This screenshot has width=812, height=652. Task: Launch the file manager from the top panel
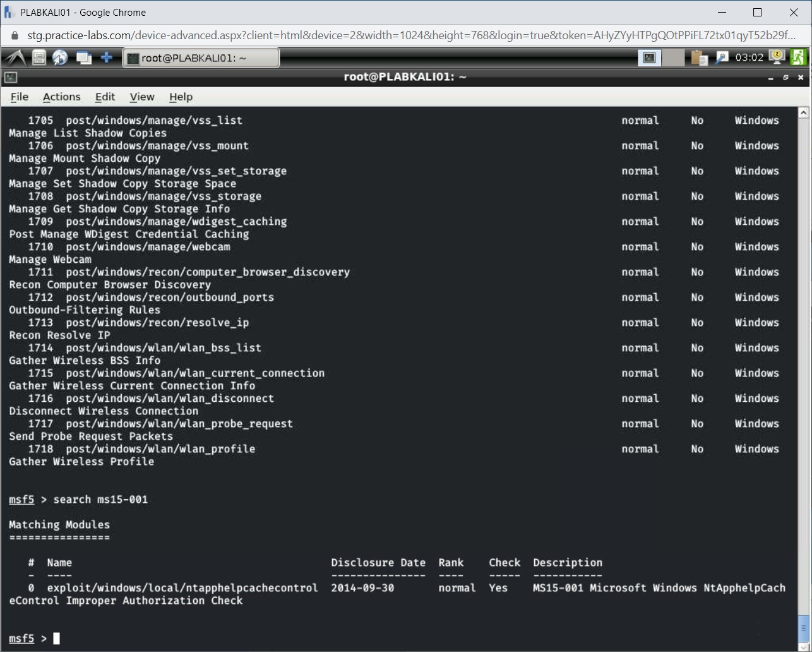click(38, 57)
